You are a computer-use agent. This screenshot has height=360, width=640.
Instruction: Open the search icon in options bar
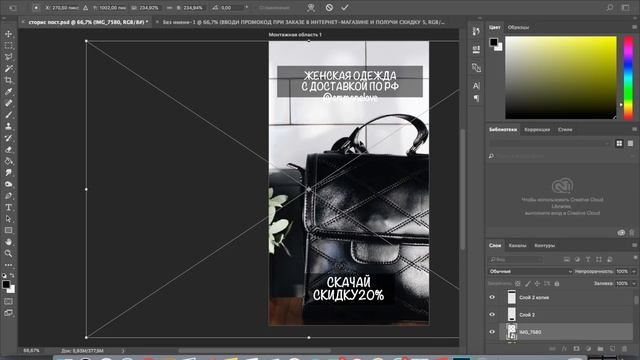point(609,7)
